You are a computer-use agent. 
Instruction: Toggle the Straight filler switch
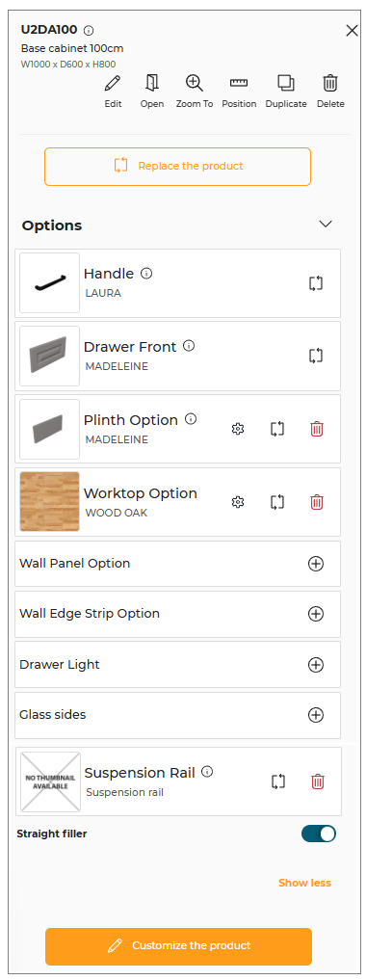[x=319, y=834]
